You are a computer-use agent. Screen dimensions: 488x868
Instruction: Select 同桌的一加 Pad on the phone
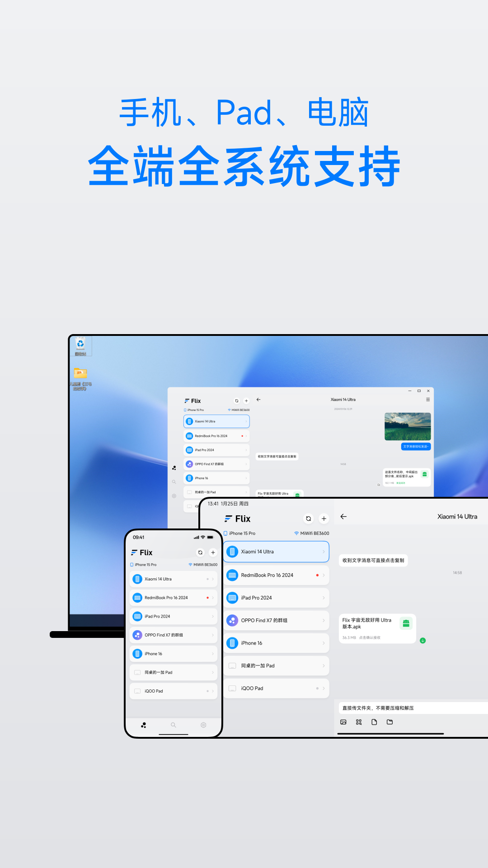point(174,672)
